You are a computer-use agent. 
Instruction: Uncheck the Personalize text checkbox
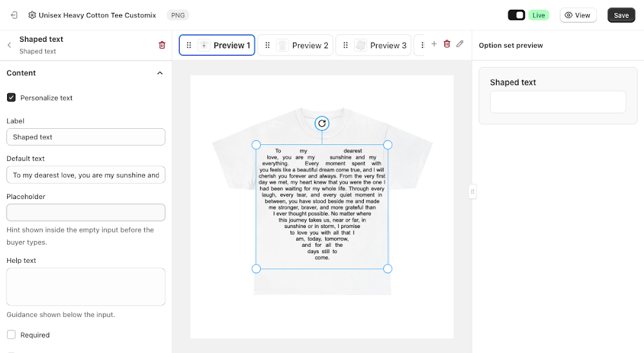pos(11,97)
